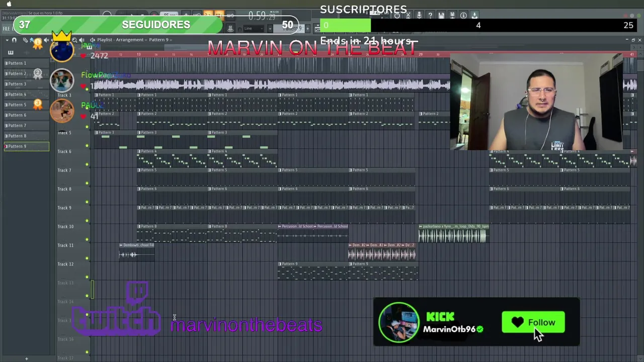This screenshot has width=644, height=362.
Task: Select the zoom magnifier tool in the Playlist
Action: coord(74,40)
